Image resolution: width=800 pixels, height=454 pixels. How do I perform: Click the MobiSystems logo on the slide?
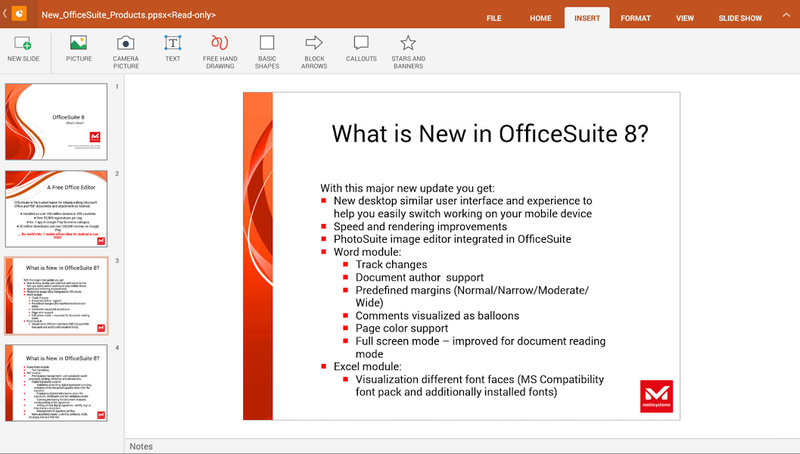coord(656,396)
